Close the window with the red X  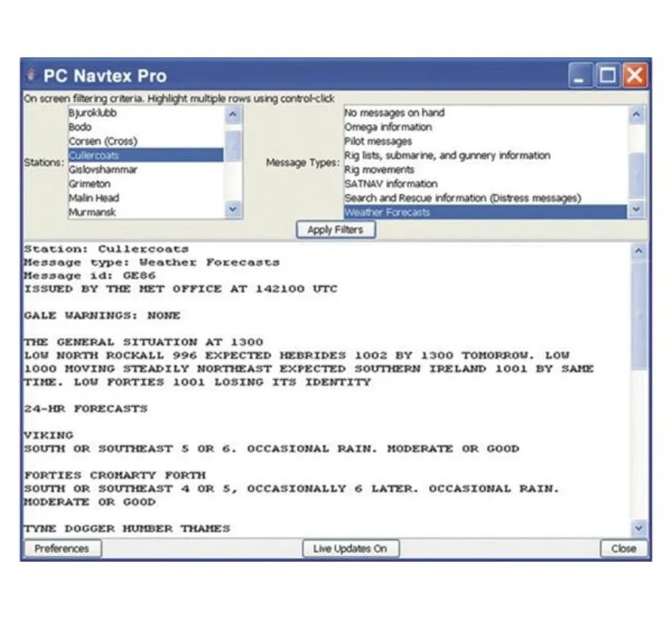[x=635, y=75]
